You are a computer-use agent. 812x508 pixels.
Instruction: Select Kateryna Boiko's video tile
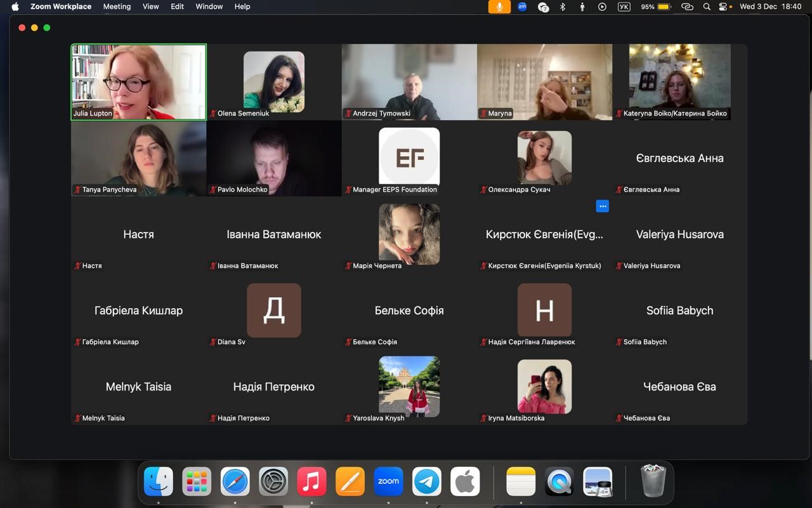tap(680, 82)
